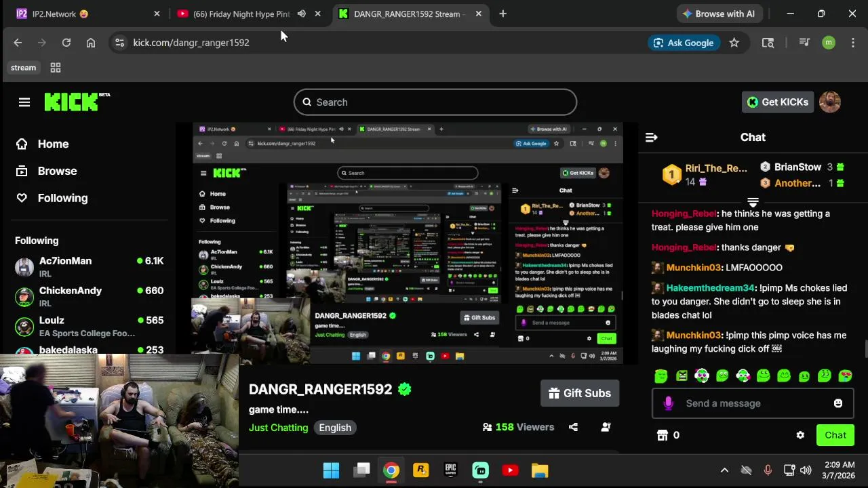Viewport: 868px width, 488px height.
Task: Open ChickenAndy followed channel
Action: (x=90, y=297)
